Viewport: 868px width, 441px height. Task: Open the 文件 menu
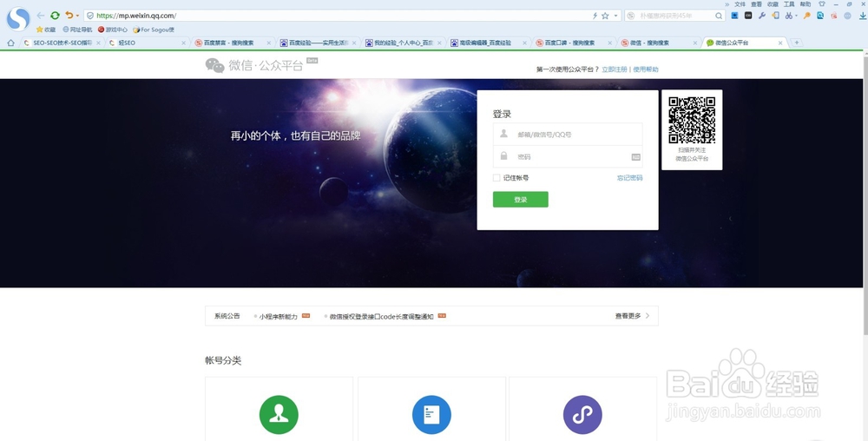point(740,3)
